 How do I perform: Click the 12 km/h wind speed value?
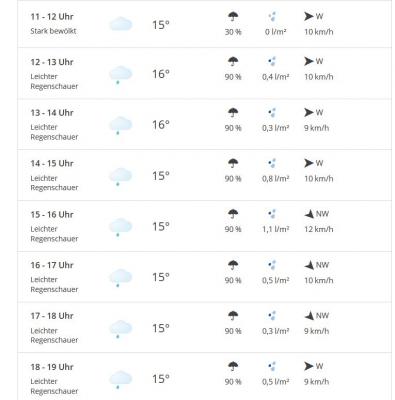318,229
